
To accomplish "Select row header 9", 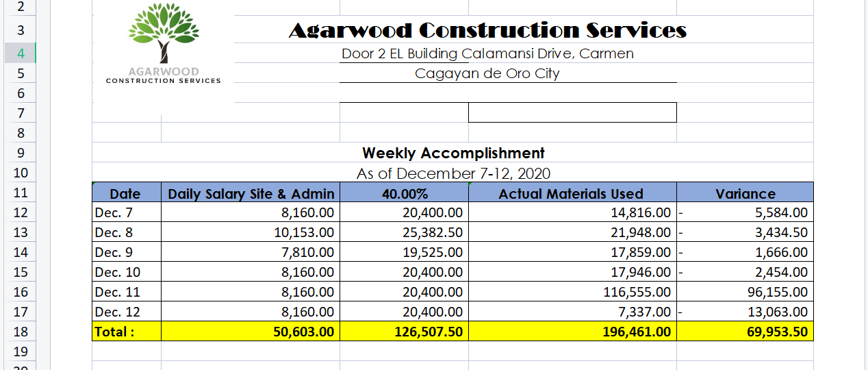I will [x=20, y=153].
